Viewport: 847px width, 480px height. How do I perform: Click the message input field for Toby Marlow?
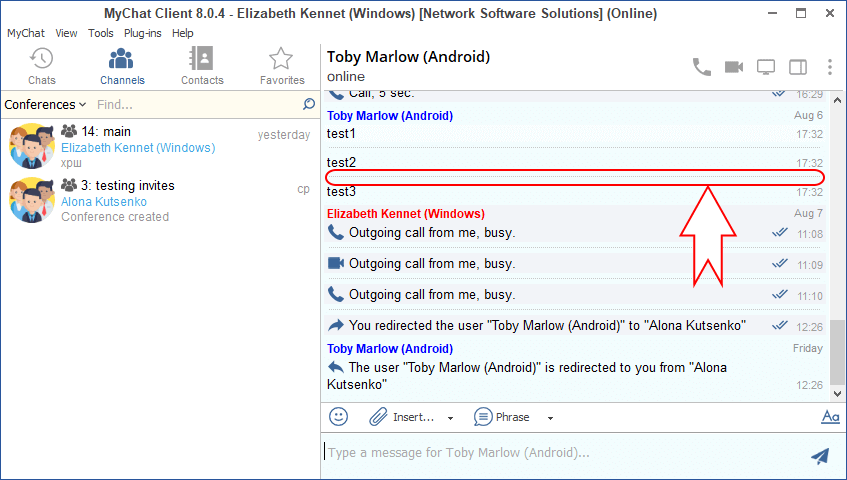560,453
